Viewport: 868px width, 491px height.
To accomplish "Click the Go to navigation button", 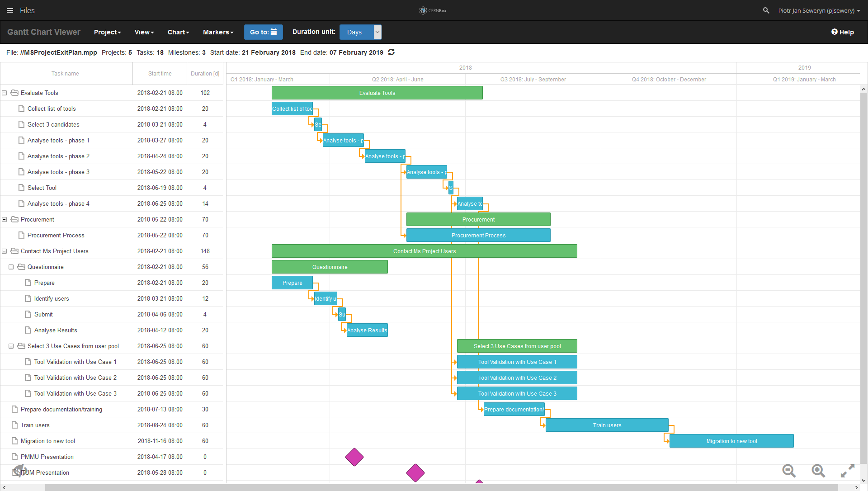I will (263, 32).
